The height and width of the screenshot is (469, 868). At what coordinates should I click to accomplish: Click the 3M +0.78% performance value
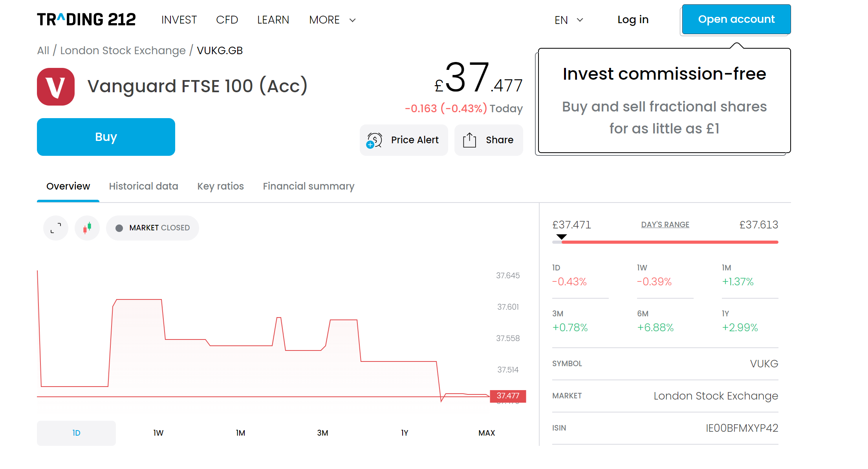[x=570, y=328]
